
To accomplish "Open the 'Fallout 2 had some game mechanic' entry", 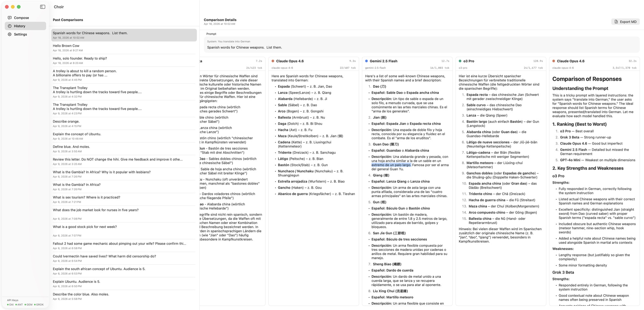I will click(x=124, y=246).
